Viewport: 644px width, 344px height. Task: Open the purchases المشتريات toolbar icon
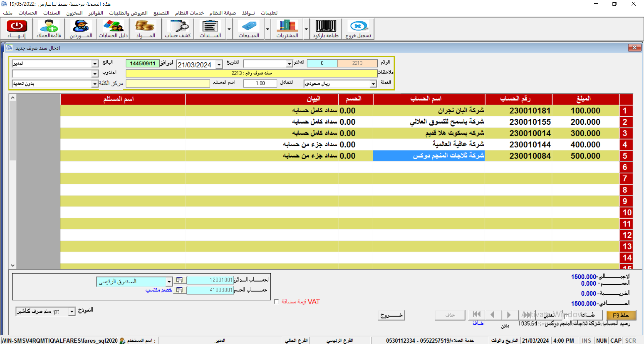pos(287,29)
